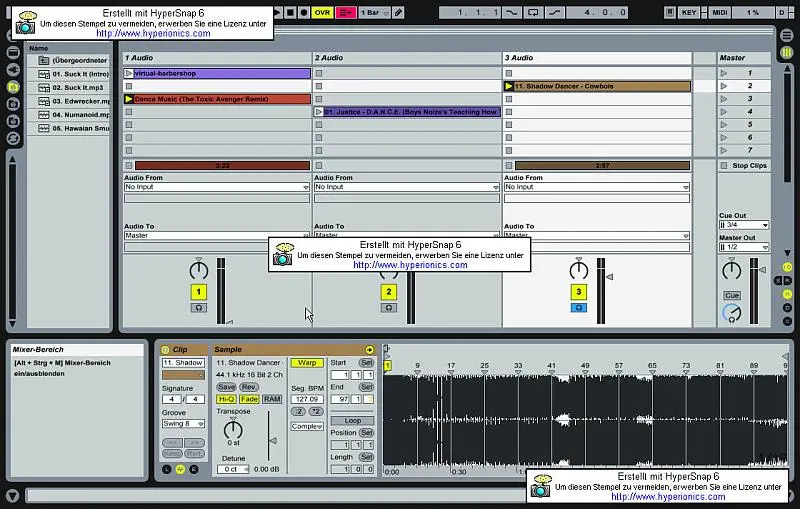Click the OVR overdub button
This screenshot has height=509, width=800.
(x=321, y=12)
